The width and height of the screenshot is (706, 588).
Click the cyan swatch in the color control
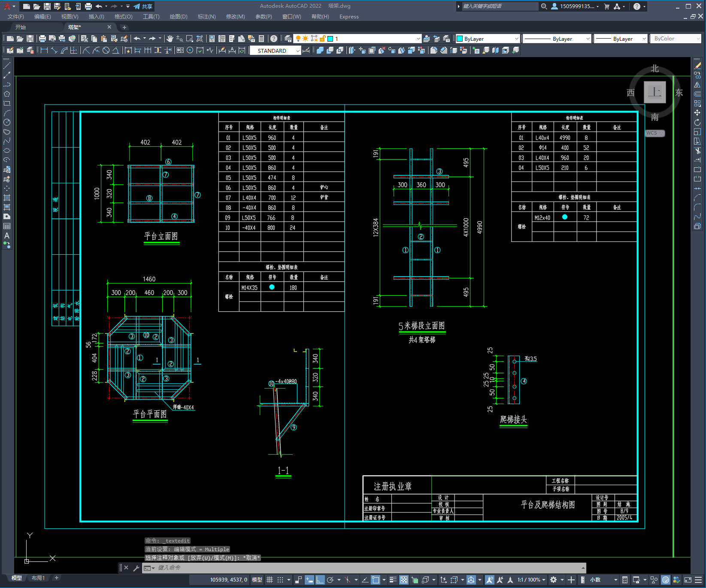[460, 39]
